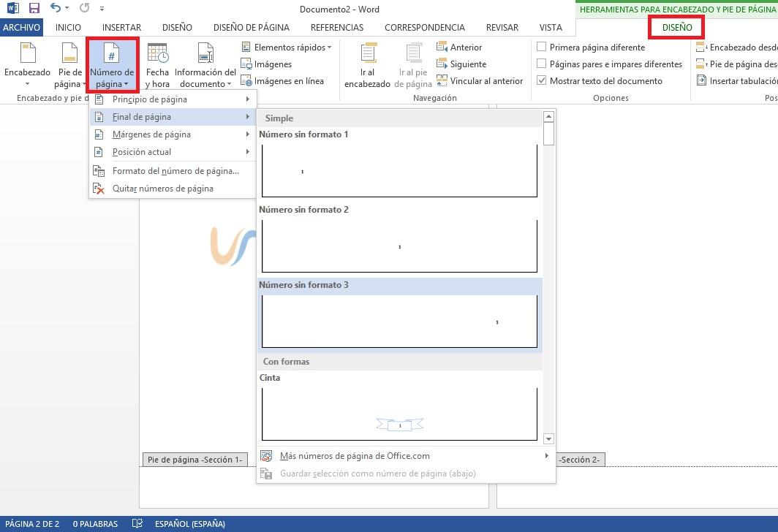Click the Undo arrow icon
Viewport: 778px width, 532px height.
pos(56,9)
